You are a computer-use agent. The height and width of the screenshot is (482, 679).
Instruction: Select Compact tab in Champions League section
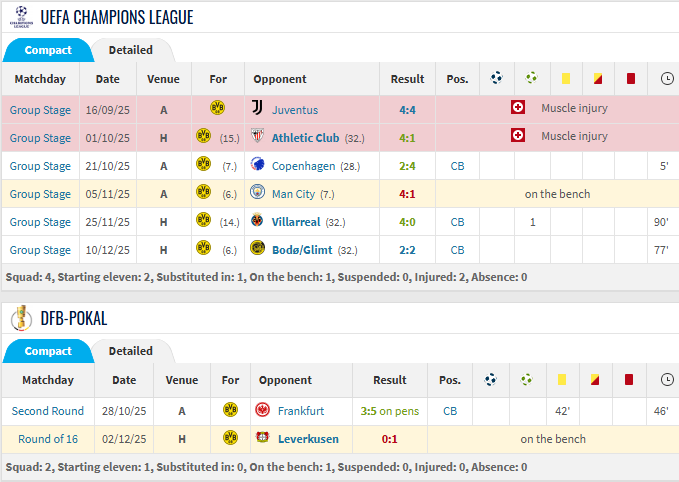(48, 50)
